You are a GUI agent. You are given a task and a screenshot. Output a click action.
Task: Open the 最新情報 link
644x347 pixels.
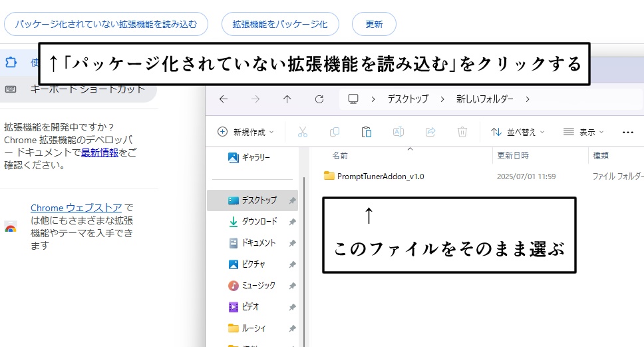[99, 153]
